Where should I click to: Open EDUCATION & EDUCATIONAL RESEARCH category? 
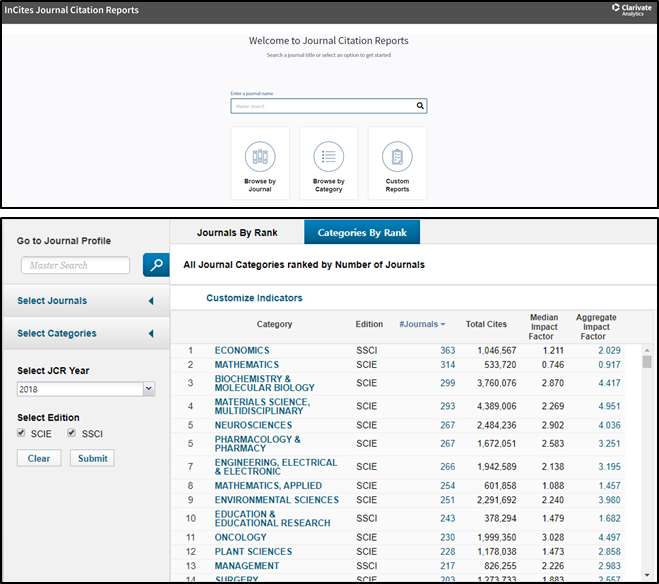click(272, 518)
